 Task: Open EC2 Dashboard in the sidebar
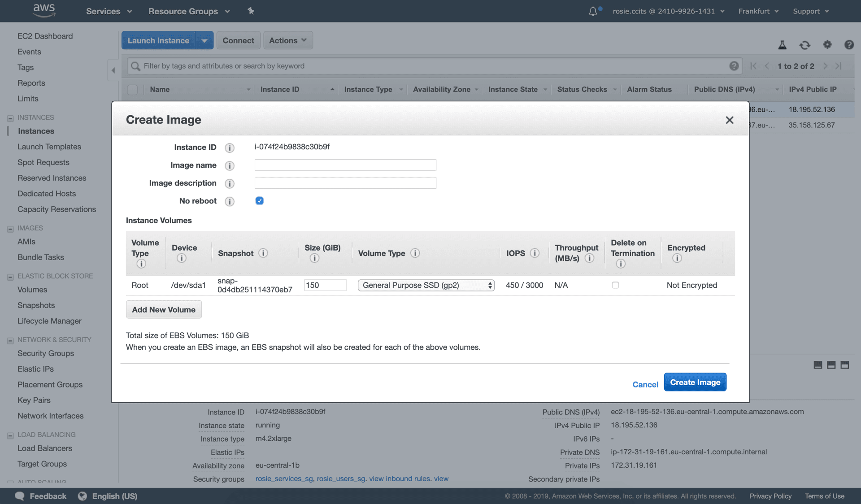(45, 36)
